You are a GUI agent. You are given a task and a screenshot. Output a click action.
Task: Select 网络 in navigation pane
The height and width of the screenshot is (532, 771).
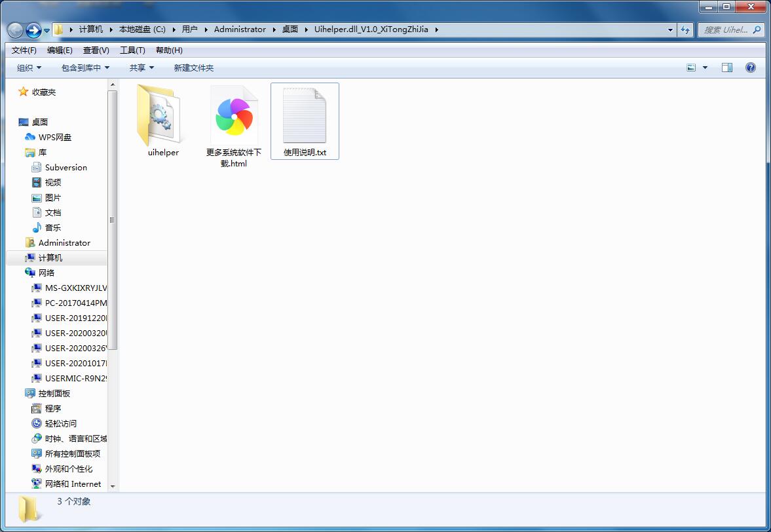click(x=47, y=273)
